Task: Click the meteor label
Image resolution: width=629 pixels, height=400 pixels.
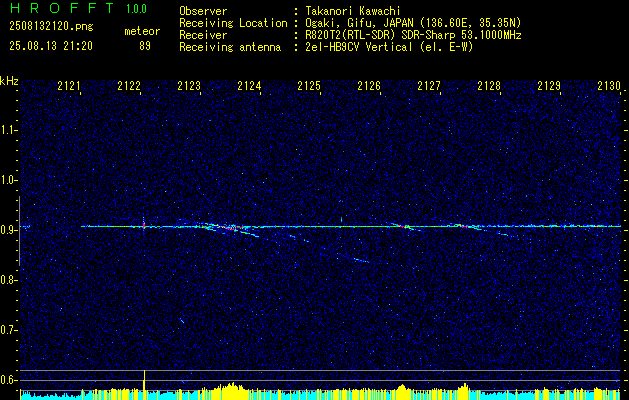Action: [142, 31]
